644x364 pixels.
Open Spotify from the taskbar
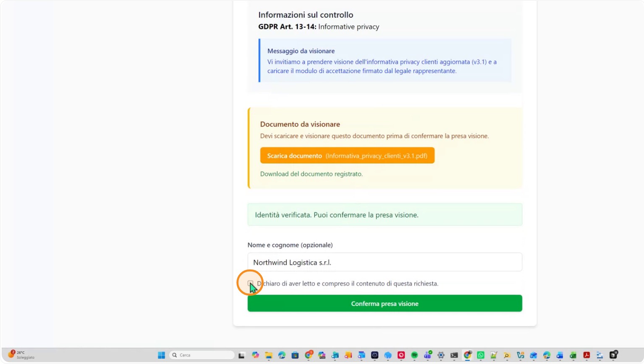click(414, 355)
